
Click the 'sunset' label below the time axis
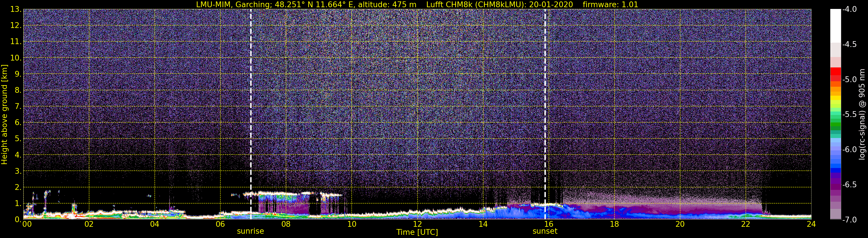click(545, 231)
